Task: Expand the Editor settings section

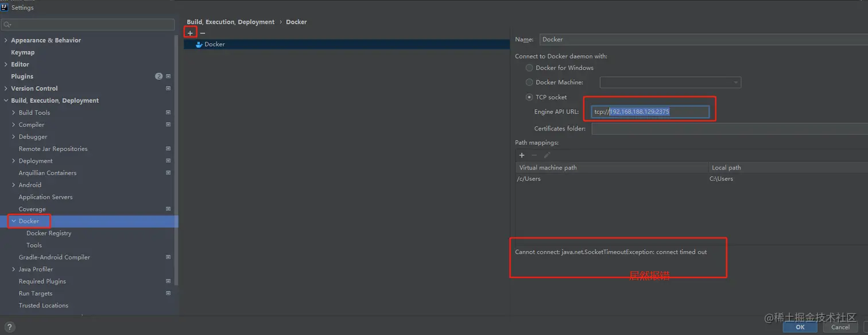Action: point(6,64)
